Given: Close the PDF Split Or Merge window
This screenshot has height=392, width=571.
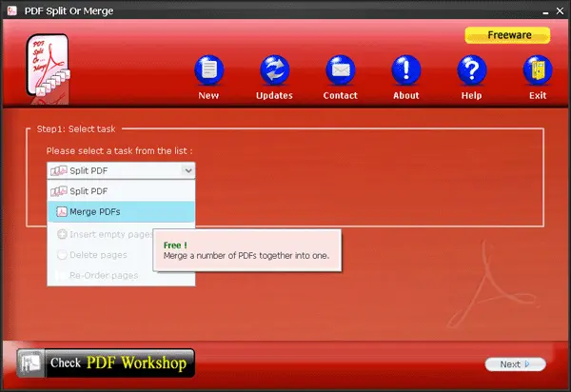Looking at the screenshot, I should coord(560,11).
